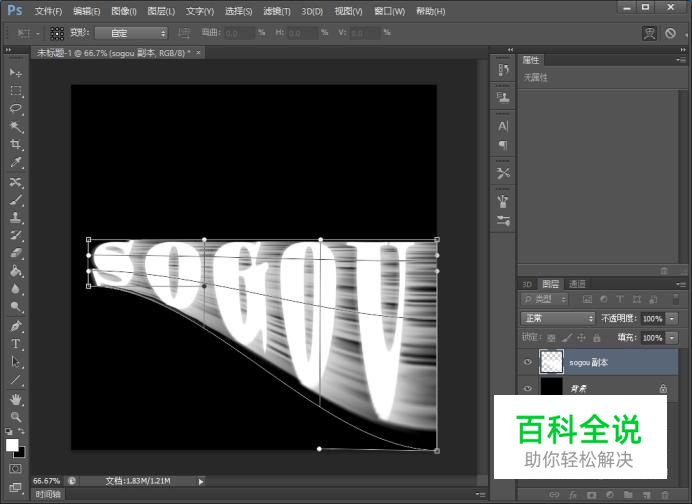Open the Layers panel flyout menu
692x504 pixels.
click(681, 284)
